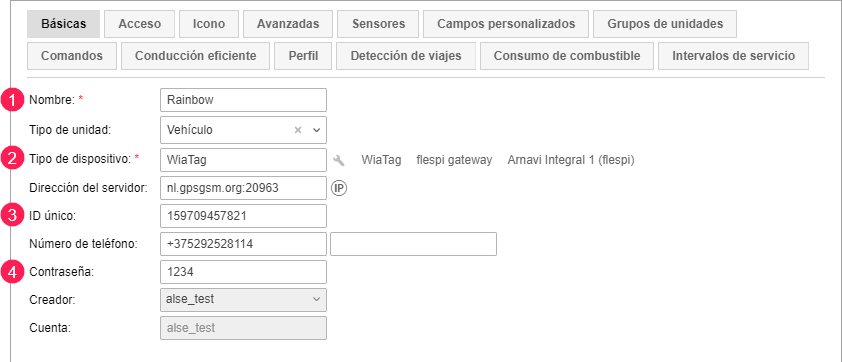The image size is (842, 362).
Task: Click the Nombre field containing Rainbow
Action: [x=243, y=100]
